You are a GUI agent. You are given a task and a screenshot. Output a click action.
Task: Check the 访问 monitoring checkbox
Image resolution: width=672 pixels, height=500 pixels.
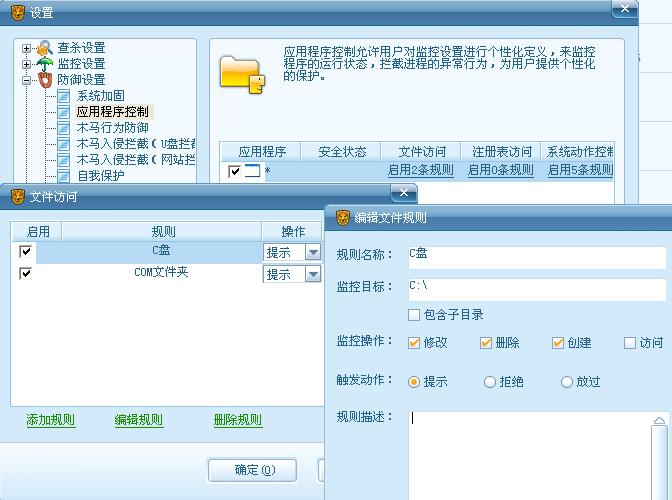point(630,343)
